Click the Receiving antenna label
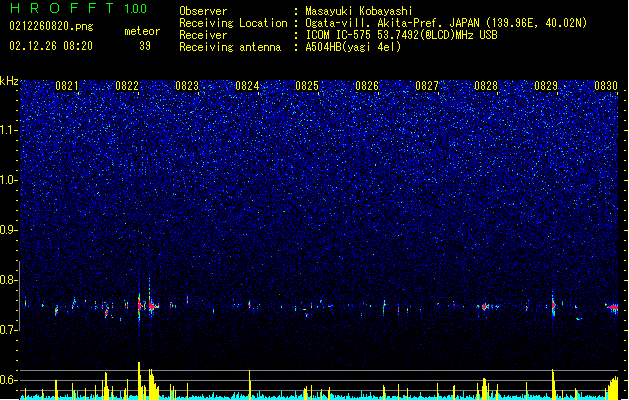 pyautogui.click(x=230, y=47)
